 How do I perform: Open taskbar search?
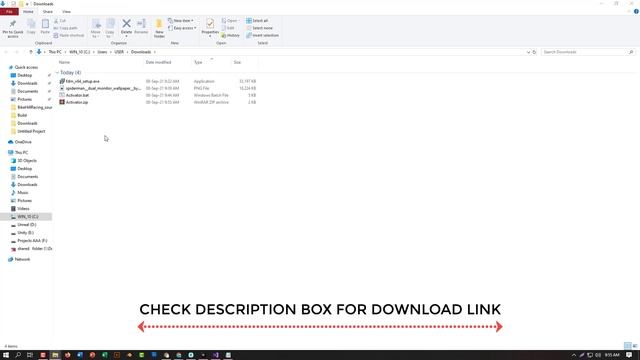click(x=18, y=355)
